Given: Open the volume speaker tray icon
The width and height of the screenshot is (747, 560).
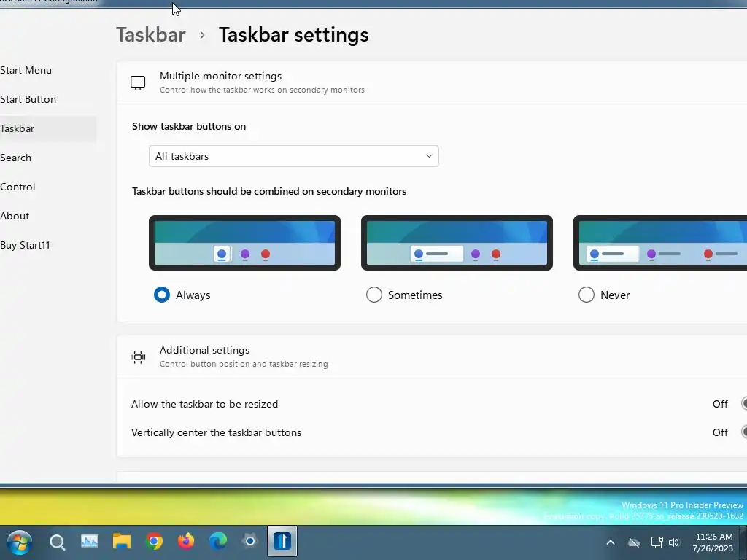Looking at the screenshot, I should click(x=674, y=542).
